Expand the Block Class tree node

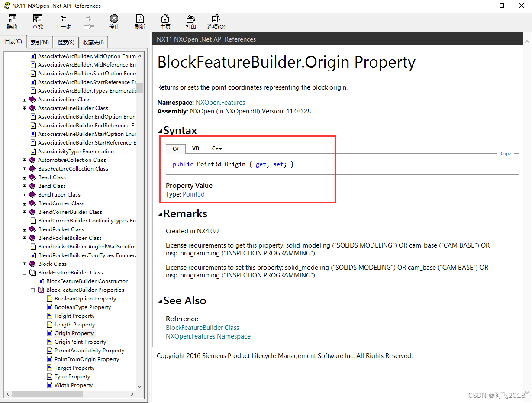click(24, 264)
